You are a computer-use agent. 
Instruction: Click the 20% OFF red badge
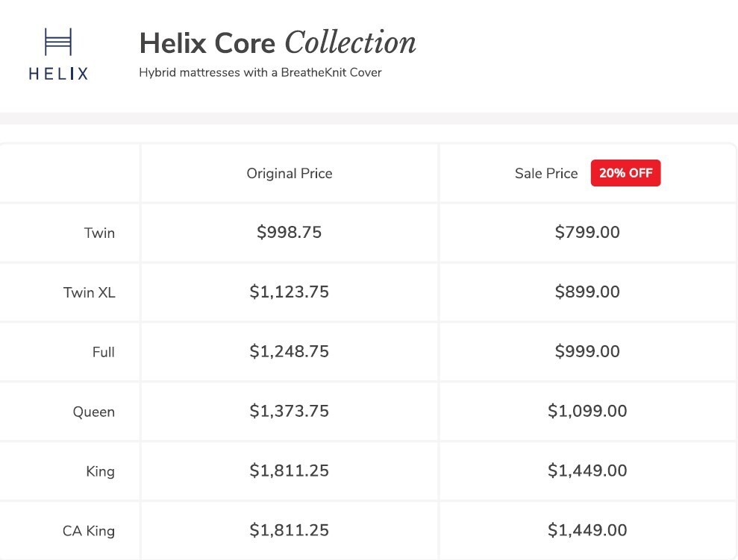(x=625, y=173)
